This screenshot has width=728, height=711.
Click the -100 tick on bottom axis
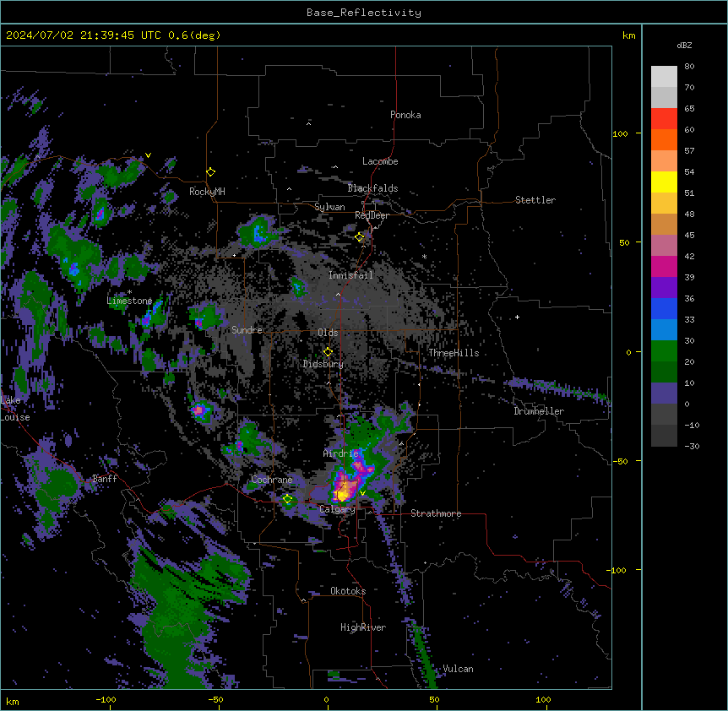[x=106, y=699]
